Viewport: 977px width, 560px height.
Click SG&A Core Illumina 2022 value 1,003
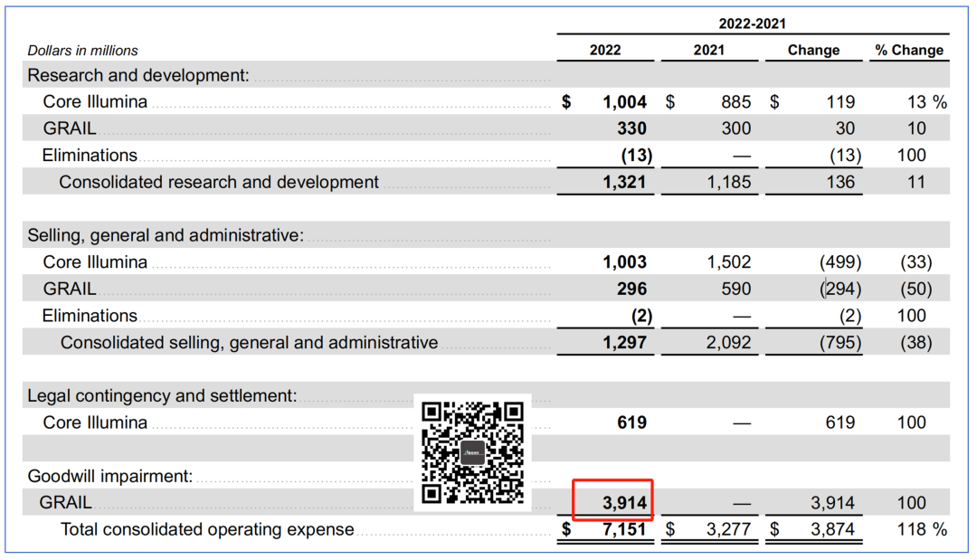tap(624, 262)
